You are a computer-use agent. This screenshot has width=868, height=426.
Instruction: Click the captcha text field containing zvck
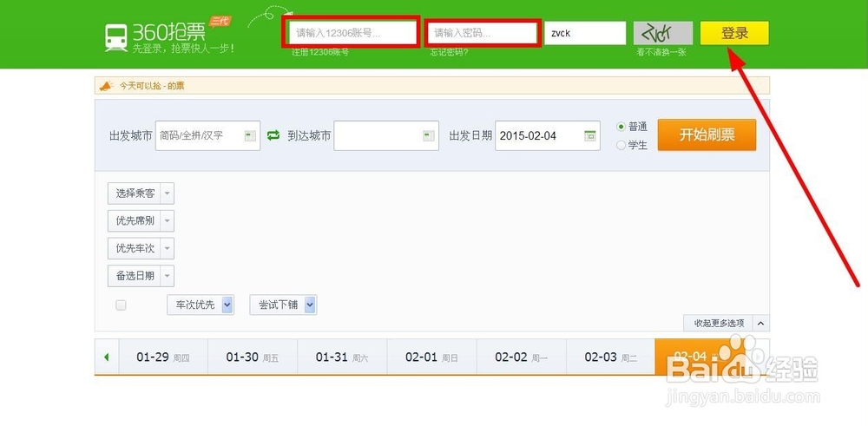[585, 33]
